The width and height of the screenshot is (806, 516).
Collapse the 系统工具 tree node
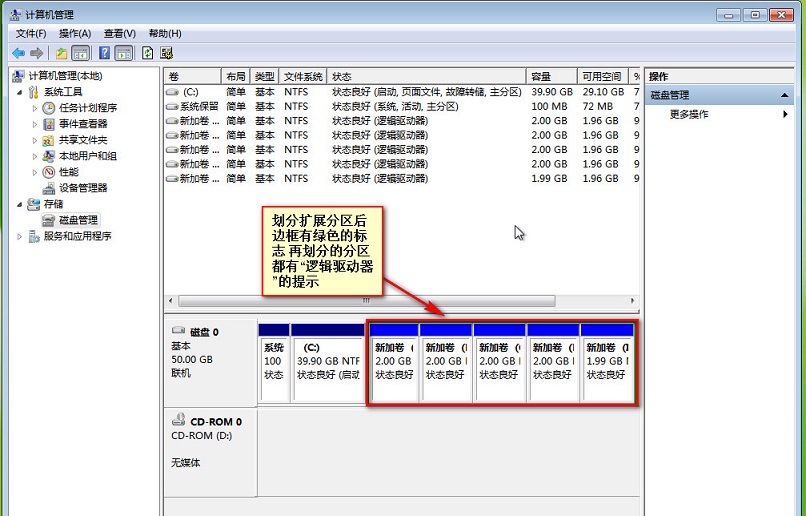[20, 92]
